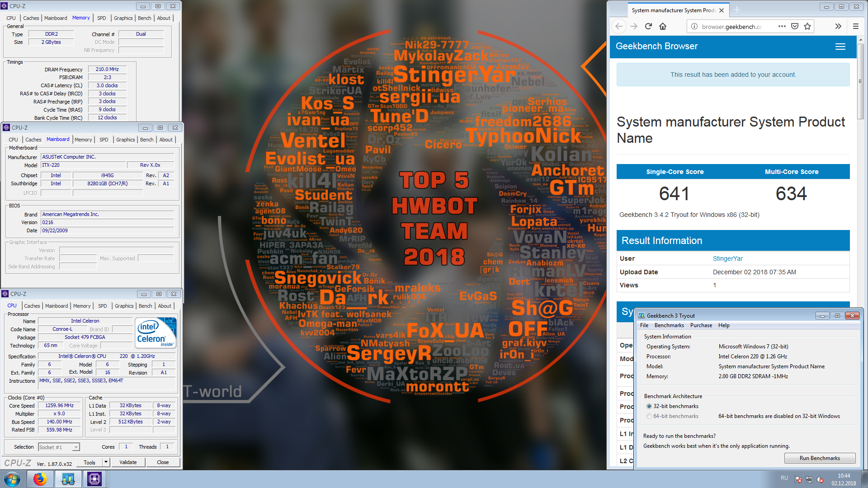Click the tray network status icon
This screenshot has width=868, height=488.
pyautogui.click(x=809, y=480)
